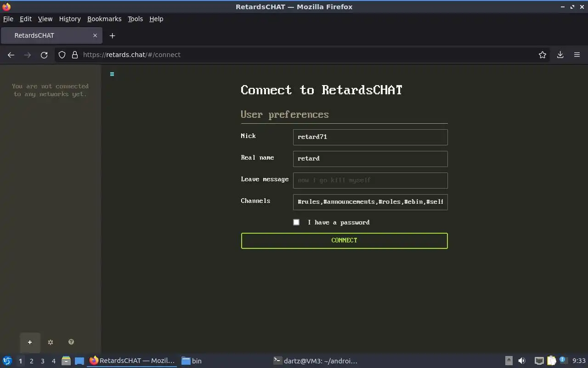Click the show desktop taskbar icon
The width and height of the screenshot is (588, 368).
point(79,361)
